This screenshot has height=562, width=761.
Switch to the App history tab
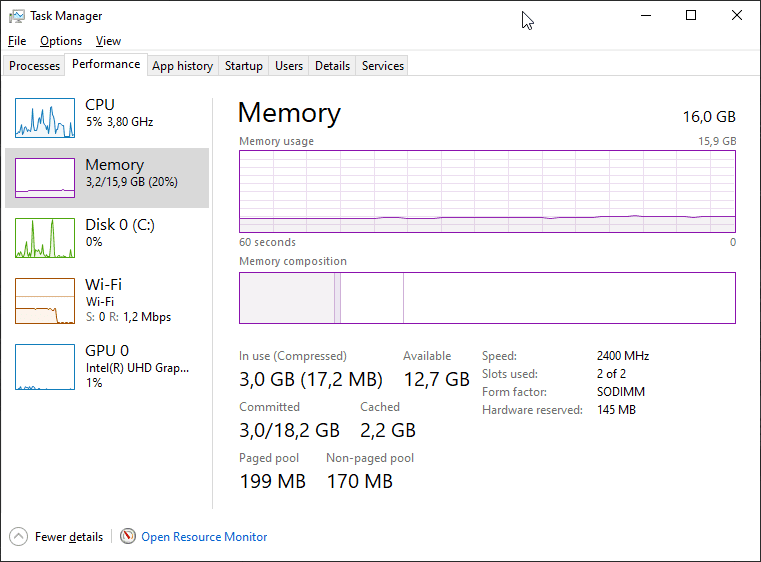click(x=182, y=66)
